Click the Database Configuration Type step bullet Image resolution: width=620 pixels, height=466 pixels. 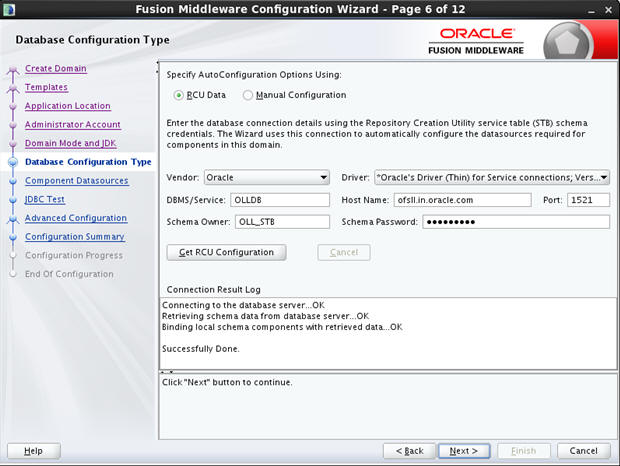pos(13,162)
